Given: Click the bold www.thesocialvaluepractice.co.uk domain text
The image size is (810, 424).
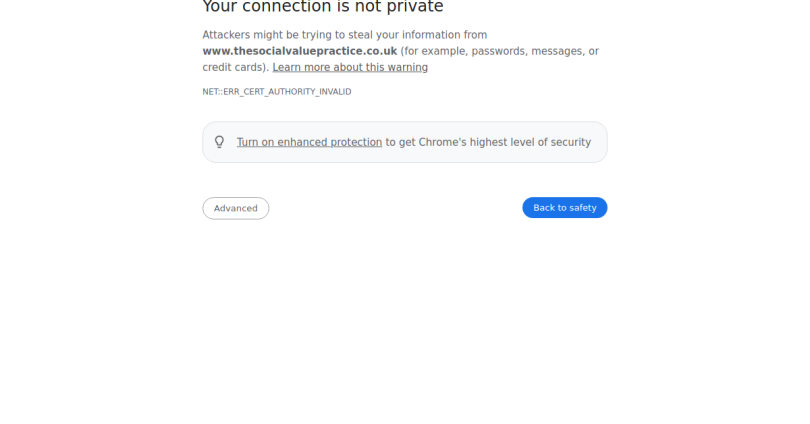Looking at the screenshot, I should click(x=300, y=51).
